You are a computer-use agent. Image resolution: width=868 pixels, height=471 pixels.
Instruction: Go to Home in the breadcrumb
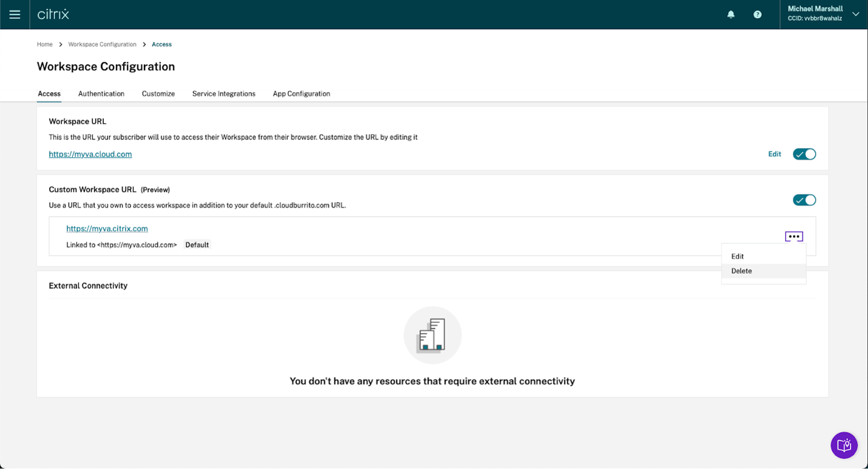point(45,44)
